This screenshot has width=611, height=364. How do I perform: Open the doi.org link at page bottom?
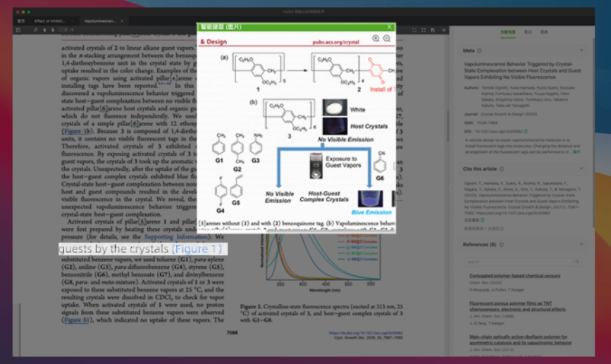tap(366, 333)
